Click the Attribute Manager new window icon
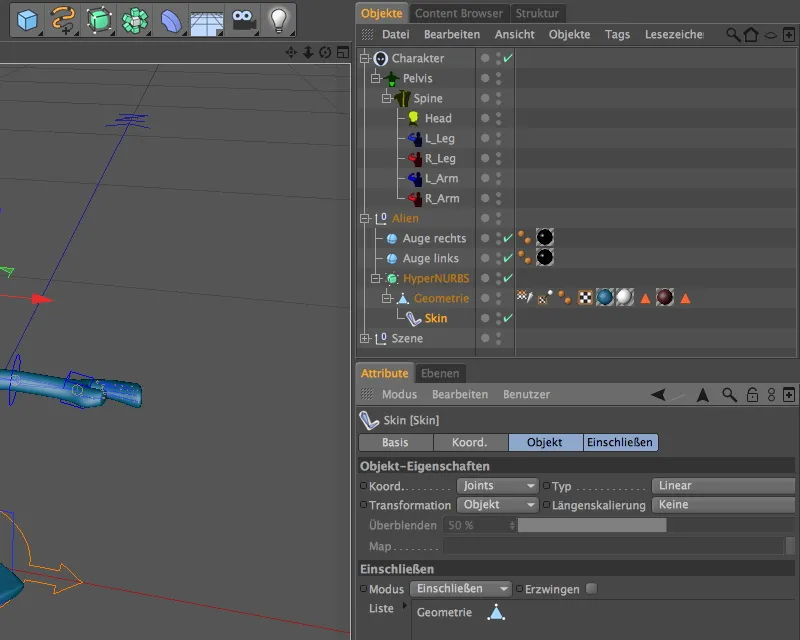 789,395
